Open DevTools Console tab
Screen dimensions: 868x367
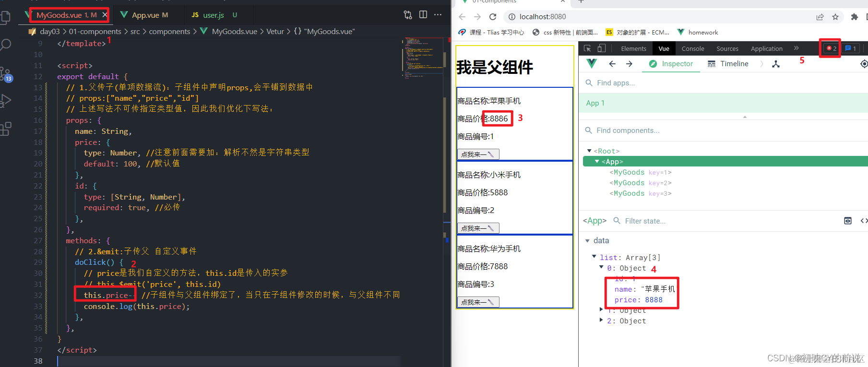(x=693, y=48)
